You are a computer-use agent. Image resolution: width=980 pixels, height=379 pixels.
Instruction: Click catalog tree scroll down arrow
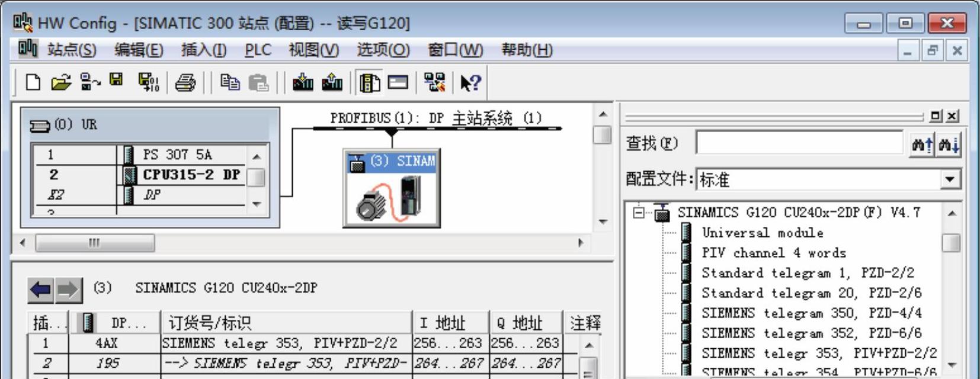click(951, 365)
